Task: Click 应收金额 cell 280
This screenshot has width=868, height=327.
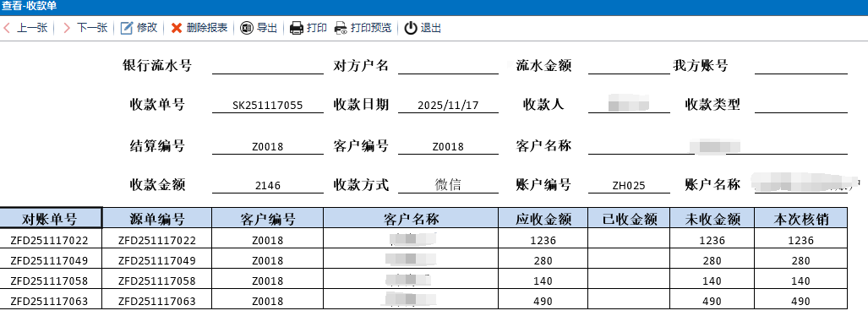Action: tap(543, 259)
